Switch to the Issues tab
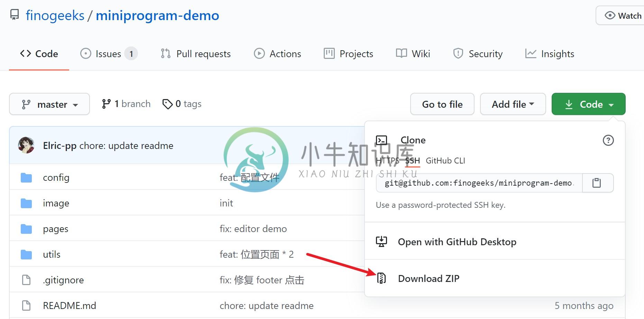The image size is (644, 319). 109,54
